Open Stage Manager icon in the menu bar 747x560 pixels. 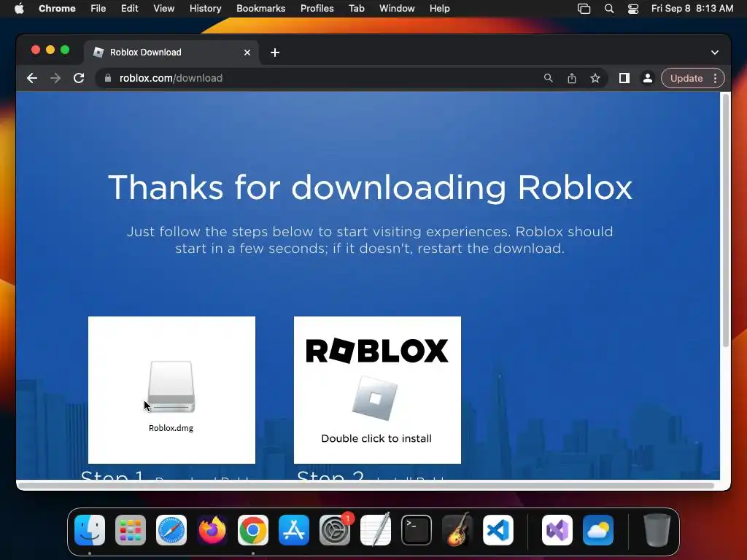[584, 9]
